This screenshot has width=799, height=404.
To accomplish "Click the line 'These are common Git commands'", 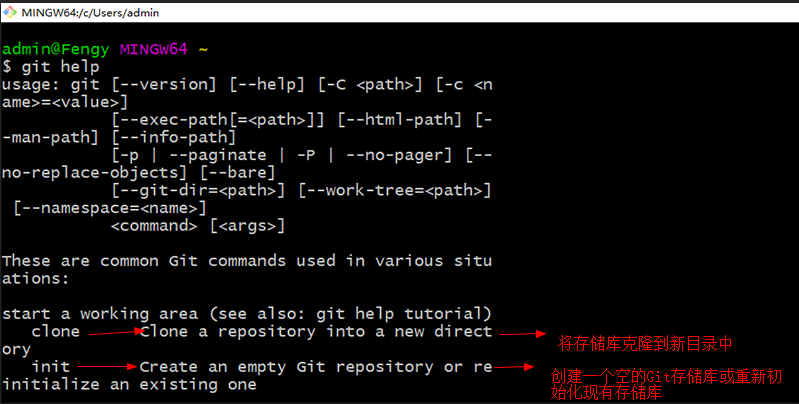I will (247, 261).
